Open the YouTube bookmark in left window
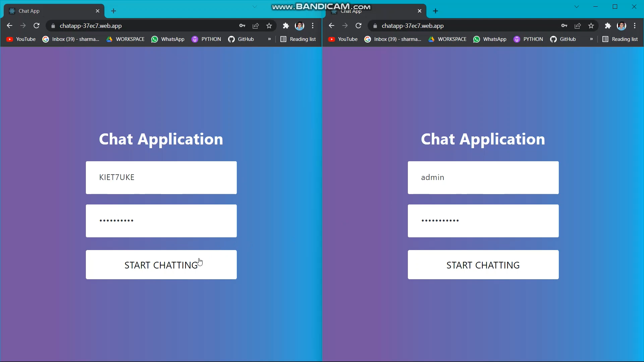This screenshot has height=362, width=644. (21, 39)
